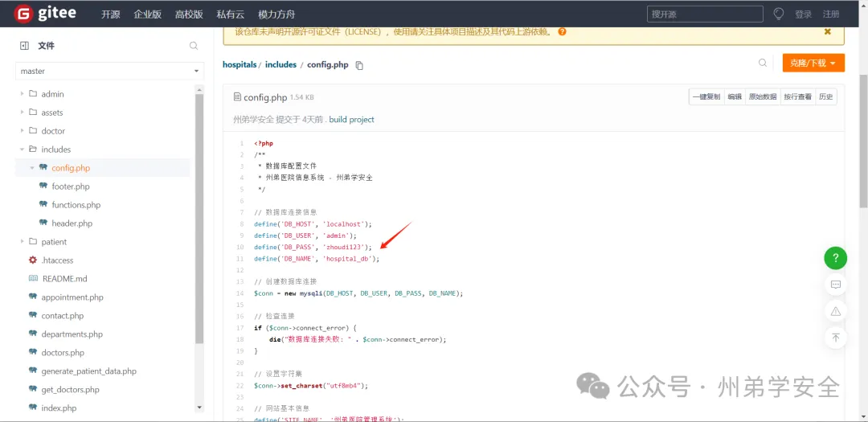Viewport: 868px width, 422px height.
Task: Open functions.php in the tree
Action: 76,205
